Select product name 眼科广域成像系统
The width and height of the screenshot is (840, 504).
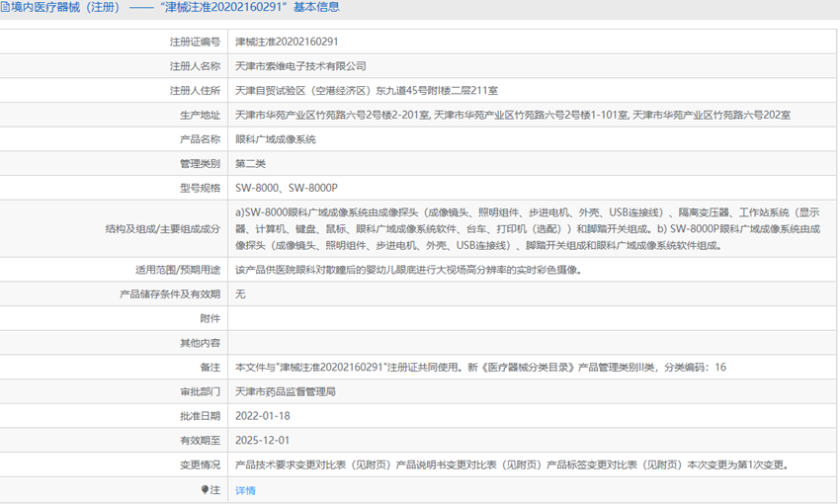276,139
